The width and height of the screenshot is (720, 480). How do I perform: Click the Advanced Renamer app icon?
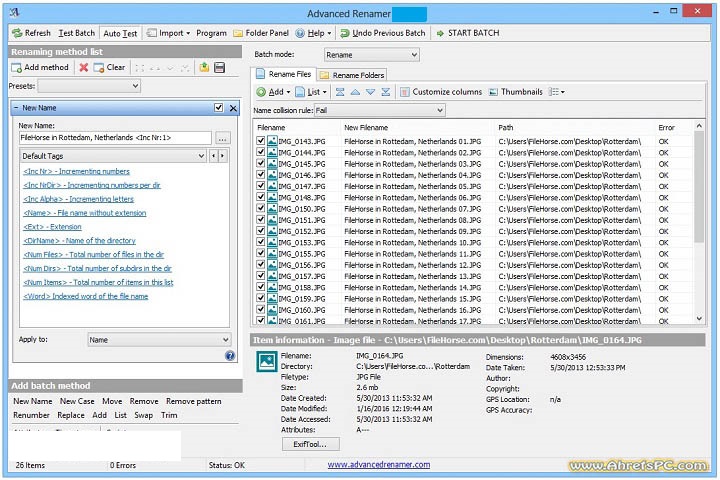point(14,12)
